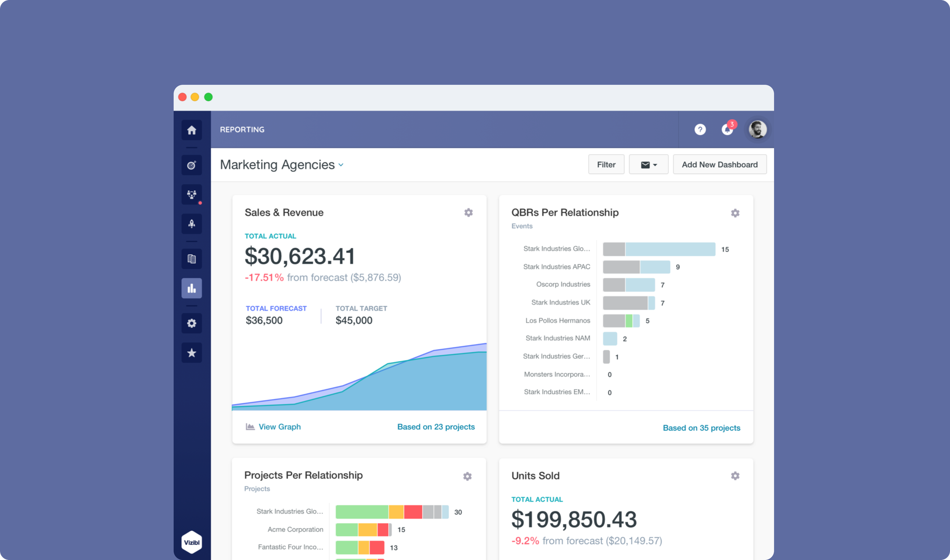Viewport: 950px width, 560px height.
Task: Open QBRs Per Relationship card settings gear
Action: (735, 213)
